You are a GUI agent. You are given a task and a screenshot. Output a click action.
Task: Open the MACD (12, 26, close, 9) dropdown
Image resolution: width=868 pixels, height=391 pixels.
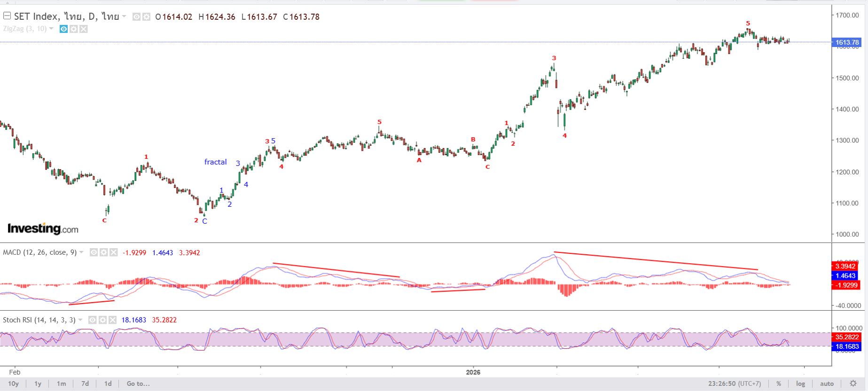pyautogui.click(x=81, y=252)
